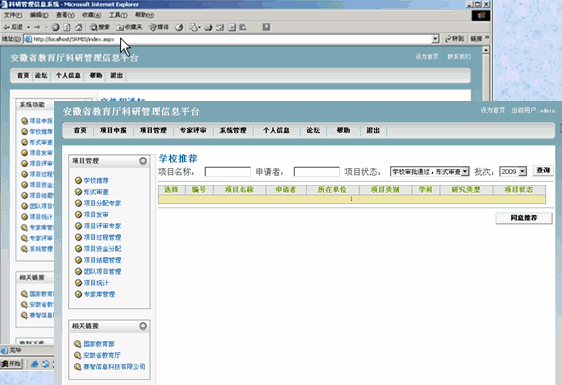Viewport: 562px width, 385px height.
Task: Open the Search (搜索) toolbar button
Action: click(x=100, y=27)
